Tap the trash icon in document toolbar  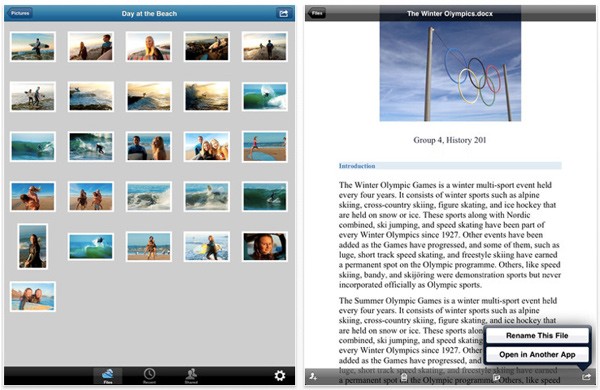pyautogui.click(x=404, y=377)
